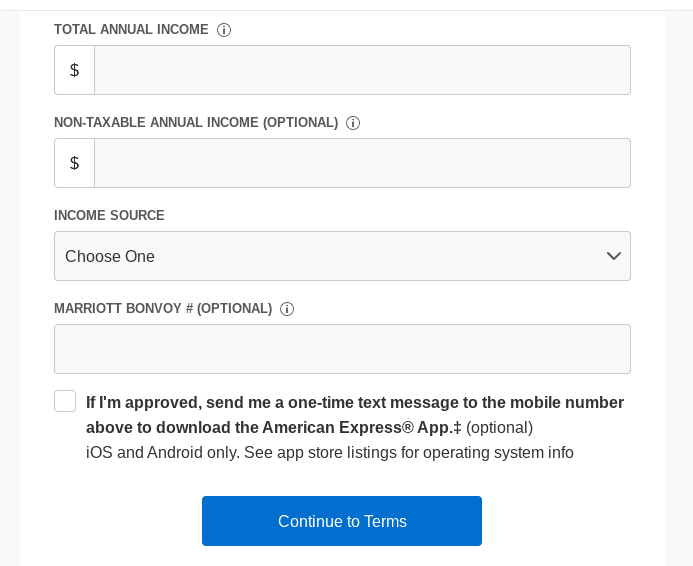Click 'iOS and Android only' disclaimer text
Viewport: 693px width, 566px height.
tap(330, 453)
